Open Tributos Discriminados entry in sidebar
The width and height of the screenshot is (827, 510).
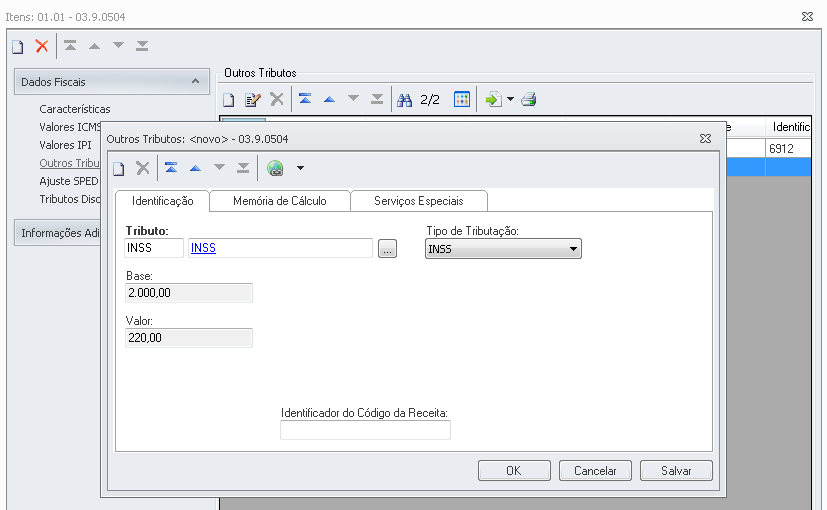click(70, 199)
